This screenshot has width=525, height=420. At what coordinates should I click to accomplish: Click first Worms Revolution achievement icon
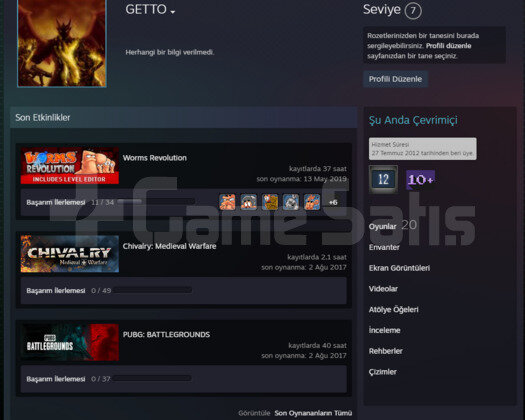227,202
